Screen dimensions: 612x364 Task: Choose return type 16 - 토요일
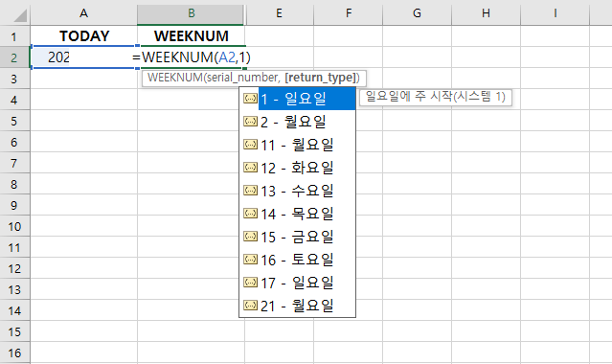pos(298,260)
